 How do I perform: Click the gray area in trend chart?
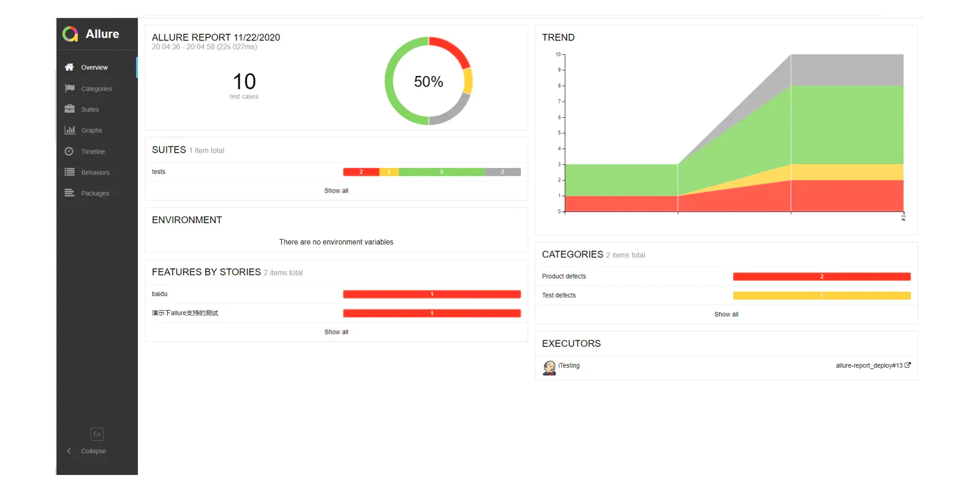(x=846, y=69)
